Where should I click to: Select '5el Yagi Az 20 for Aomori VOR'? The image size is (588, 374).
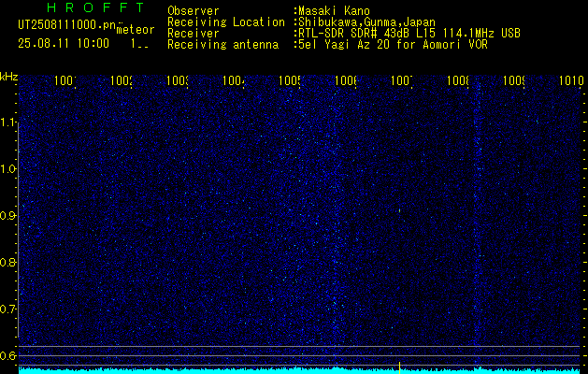[x=393, y=45]
